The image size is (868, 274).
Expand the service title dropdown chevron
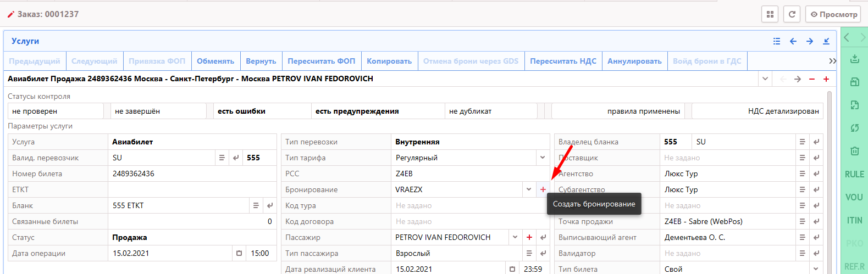click(765, 79)
